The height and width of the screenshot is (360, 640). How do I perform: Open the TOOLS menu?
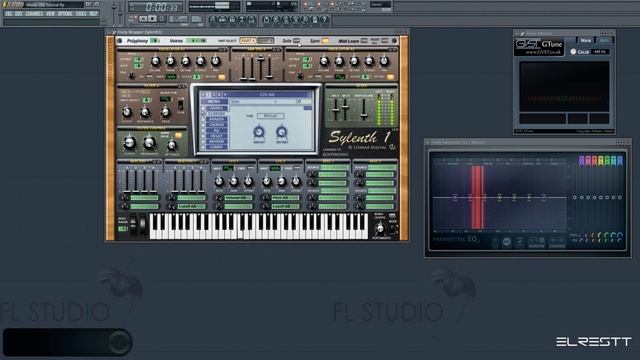pos(81,13)
